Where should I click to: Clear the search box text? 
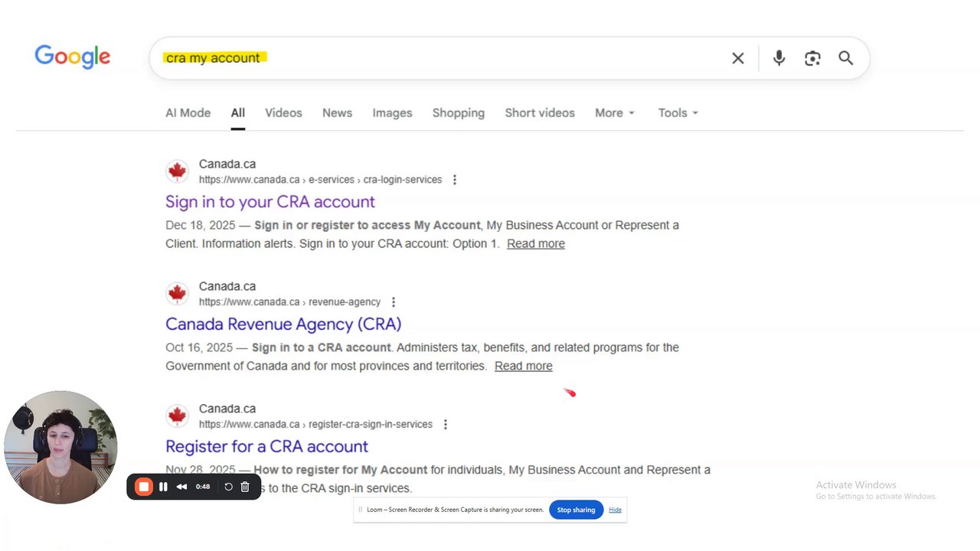(738, 58)
